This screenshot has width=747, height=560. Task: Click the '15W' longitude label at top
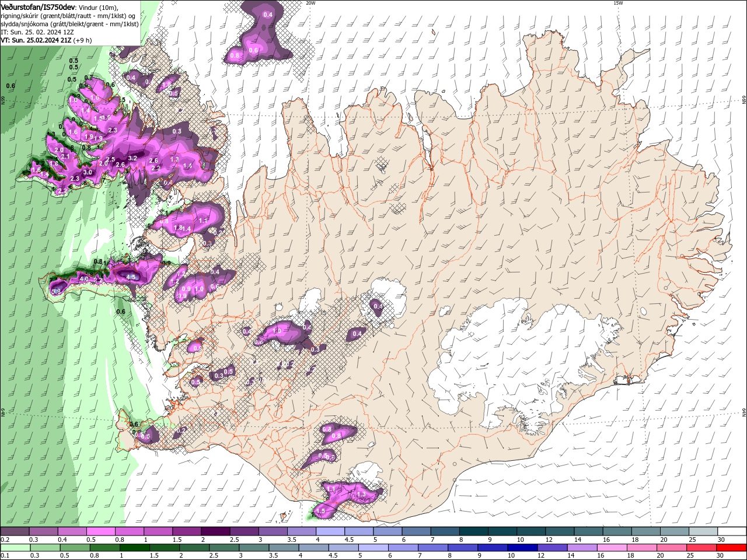coord(618,3)
